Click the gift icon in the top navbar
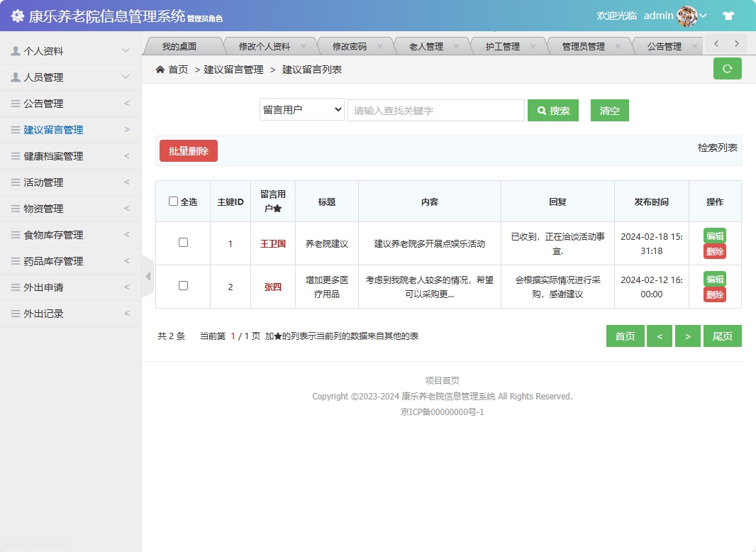 click(x=728, y=14)
